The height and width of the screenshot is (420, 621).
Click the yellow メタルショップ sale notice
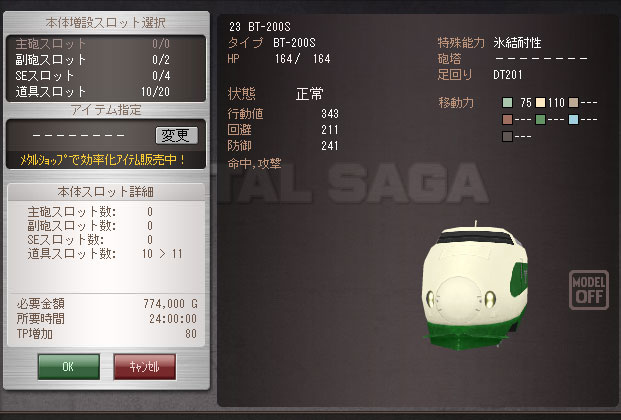click(103, 160)
